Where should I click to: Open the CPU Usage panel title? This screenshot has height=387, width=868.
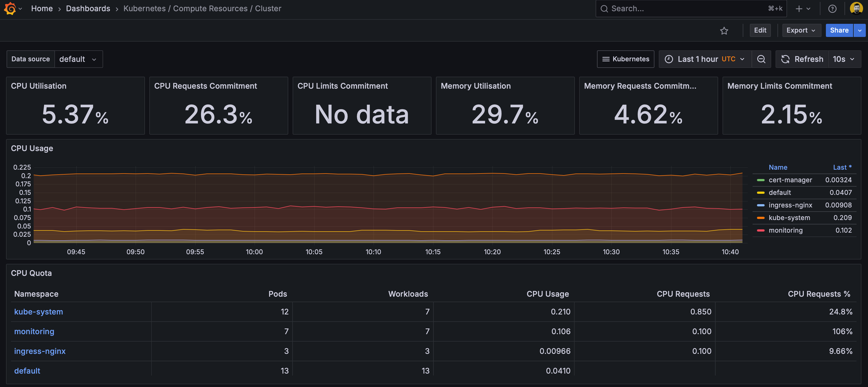(32, 149)
